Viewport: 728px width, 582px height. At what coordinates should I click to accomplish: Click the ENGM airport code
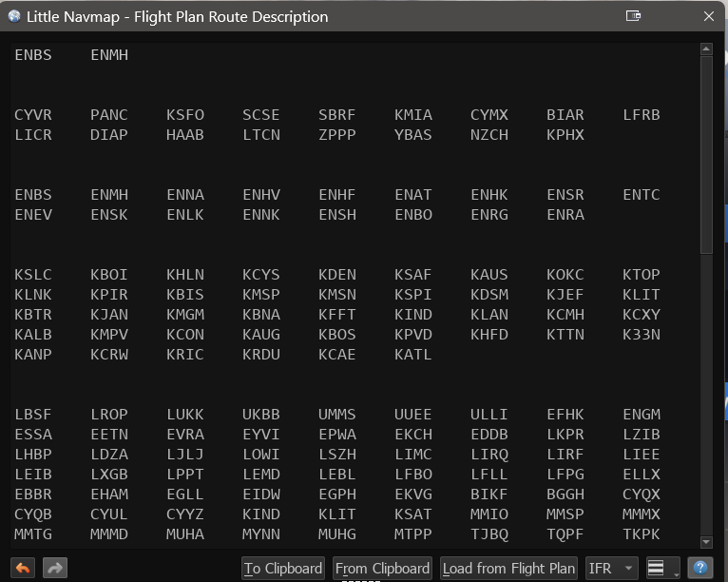pos(642,415)
